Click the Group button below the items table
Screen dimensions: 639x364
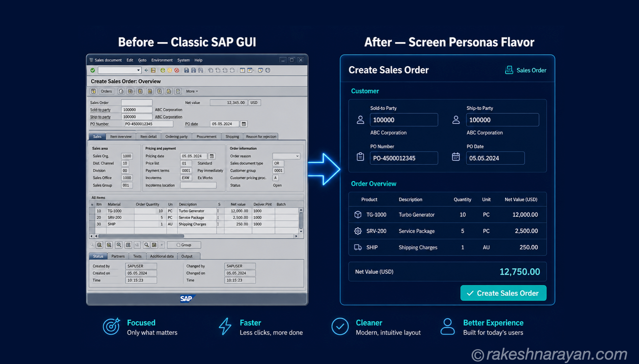(x=184, y=245)
